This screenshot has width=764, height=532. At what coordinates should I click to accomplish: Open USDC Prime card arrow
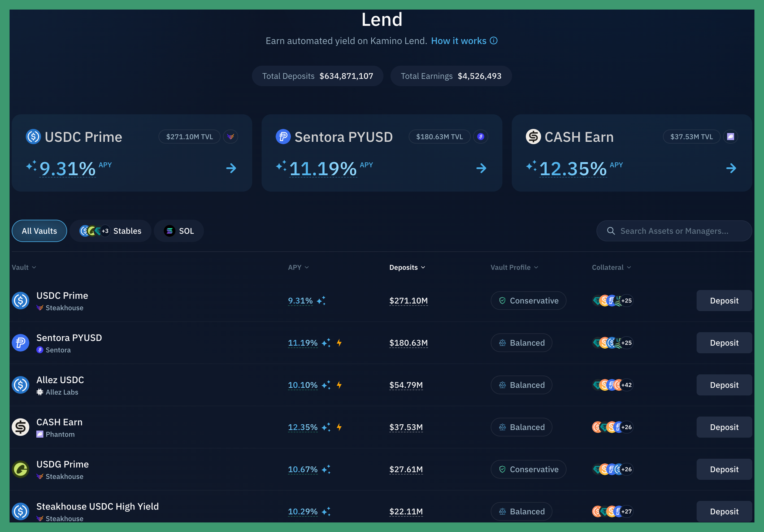click(x=231, y=168)
